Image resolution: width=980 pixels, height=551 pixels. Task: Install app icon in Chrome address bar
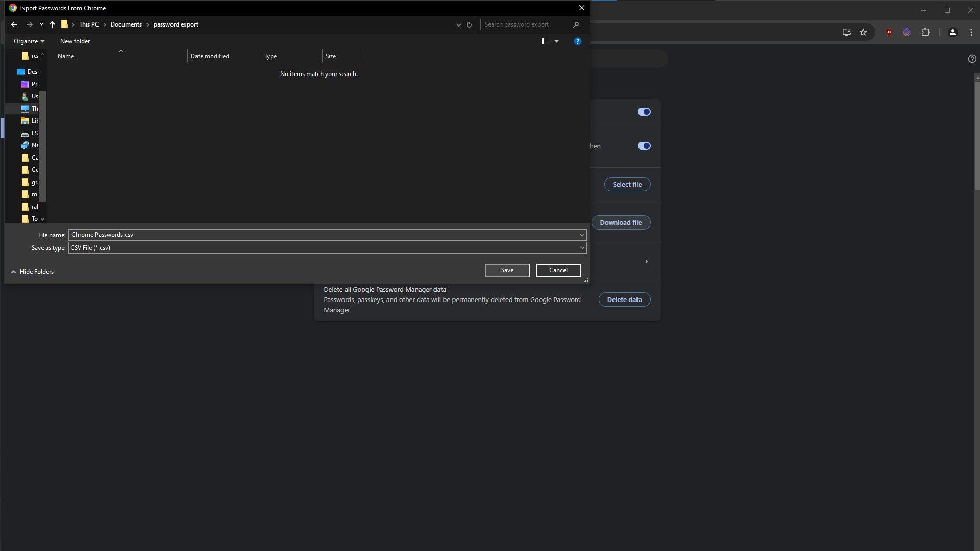click(x=846, y=32)
